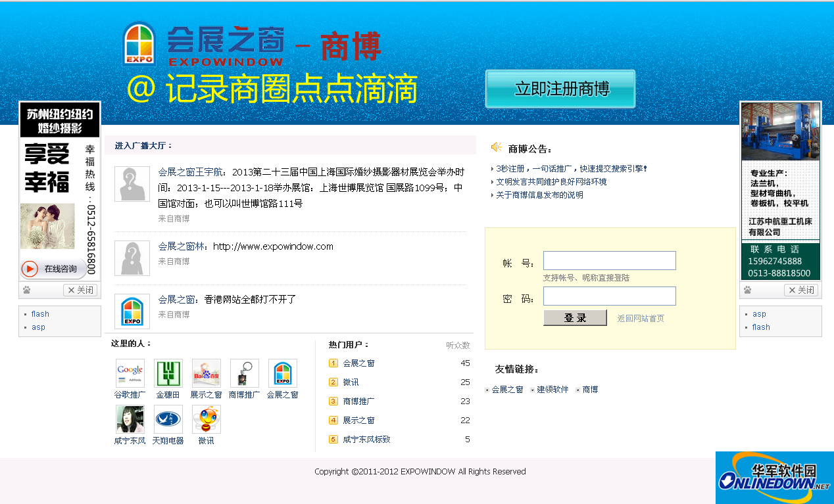The height and width of the screenshot is (504, 834).
Task: Open hot user 咸宁东风标致 ranked fifth
Action: (367, 440)
